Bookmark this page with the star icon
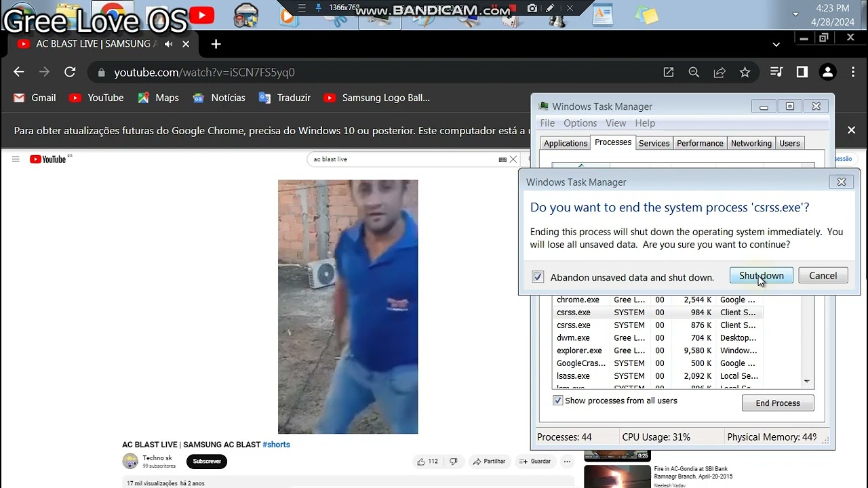The width and height of the screenshot is (868, 488). point(745,72)
